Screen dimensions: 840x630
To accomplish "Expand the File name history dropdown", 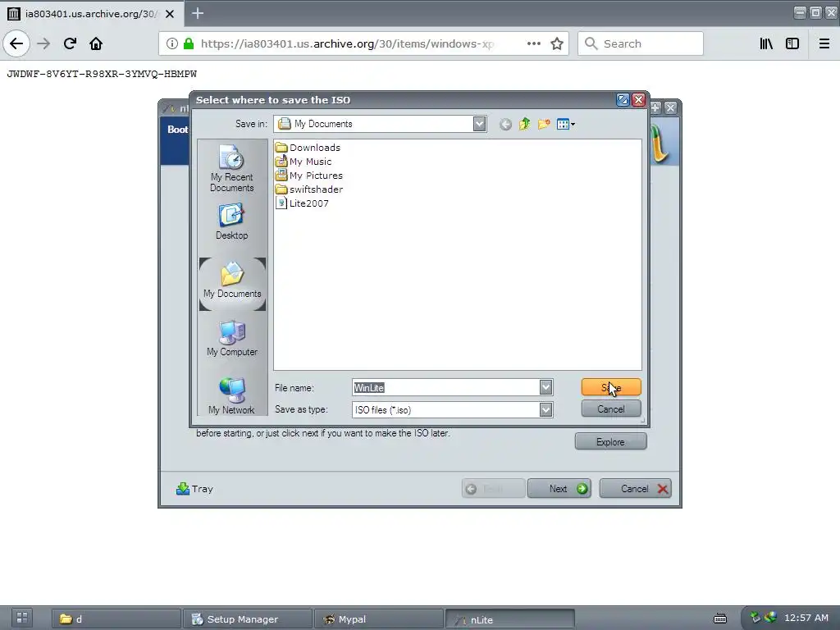I will (546, 387).
